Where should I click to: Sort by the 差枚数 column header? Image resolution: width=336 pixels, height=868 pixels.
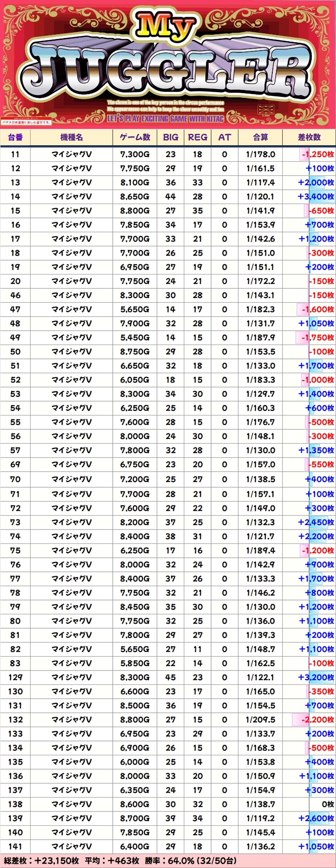309,137
